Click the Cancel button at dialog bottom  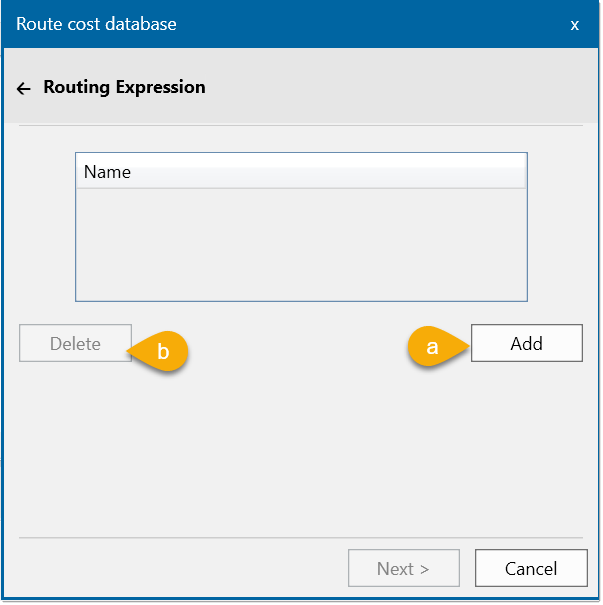(x=531, y=568)
